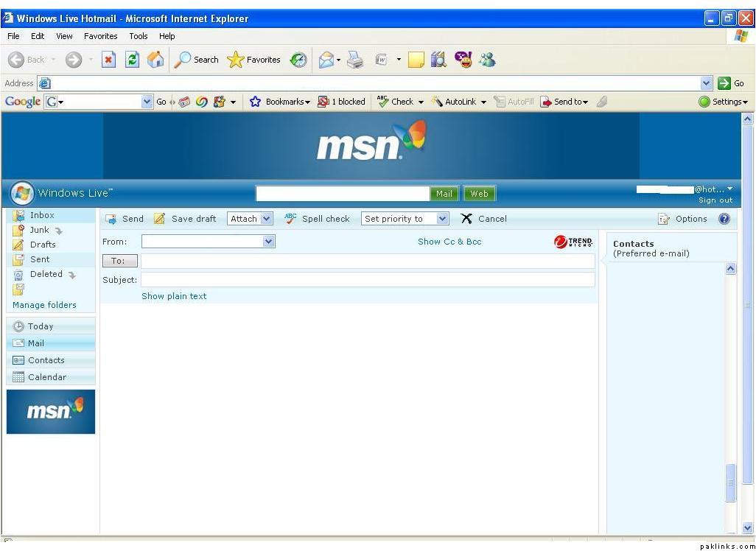Open the Set priority to dropdown

pos(405,219)
